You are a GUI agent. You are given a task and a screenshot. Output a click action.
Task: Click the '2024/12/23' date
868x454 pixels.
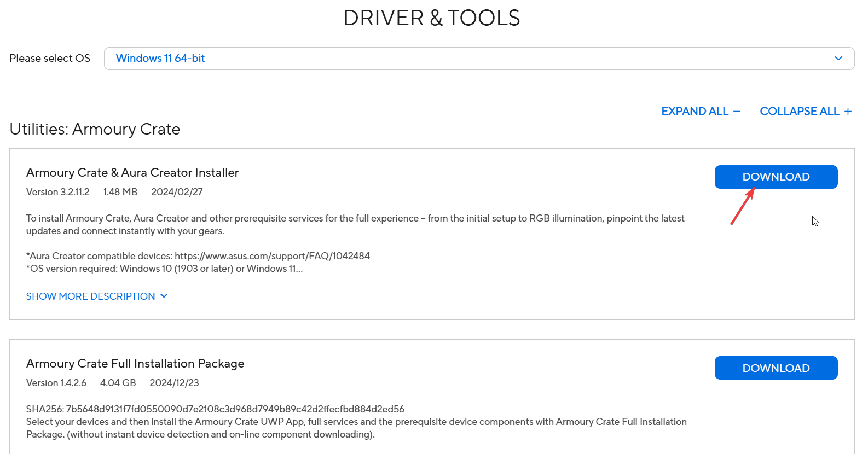[174, 383]
